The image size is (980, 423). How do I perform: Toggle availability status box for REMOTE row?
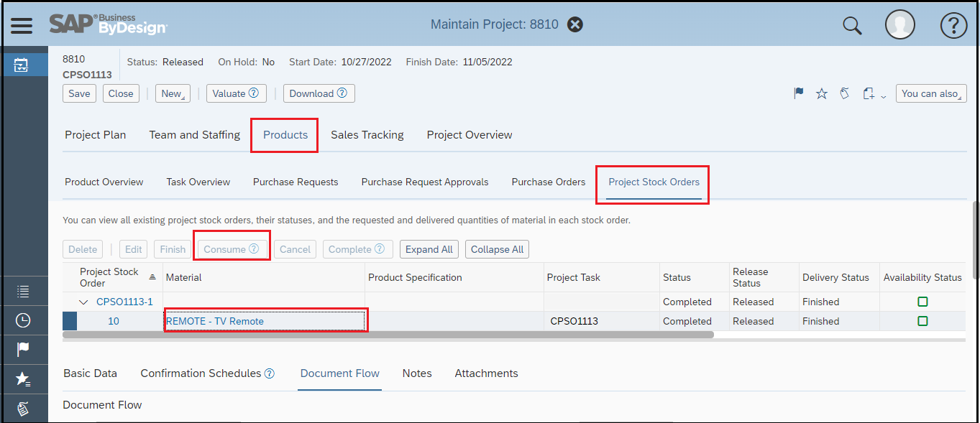click(x=922, y=321)
